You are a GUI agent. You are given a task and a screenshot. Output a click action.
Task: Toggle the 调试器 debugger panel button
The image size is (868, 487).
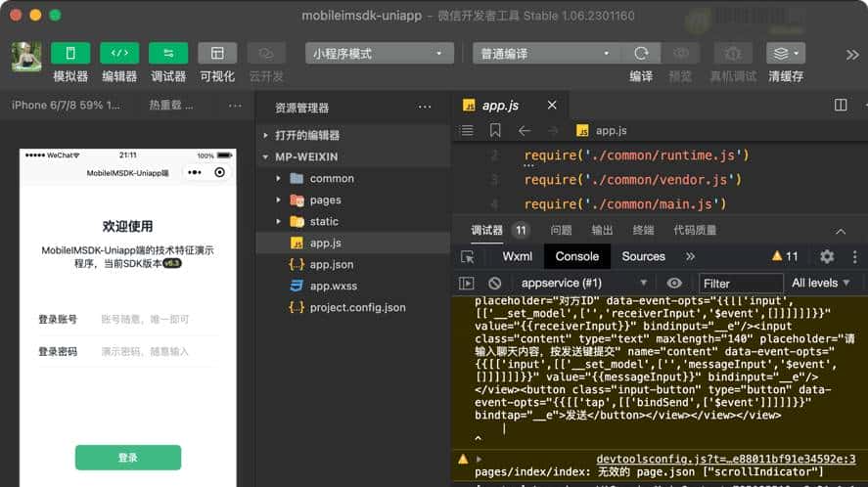(x=168, y=54)
